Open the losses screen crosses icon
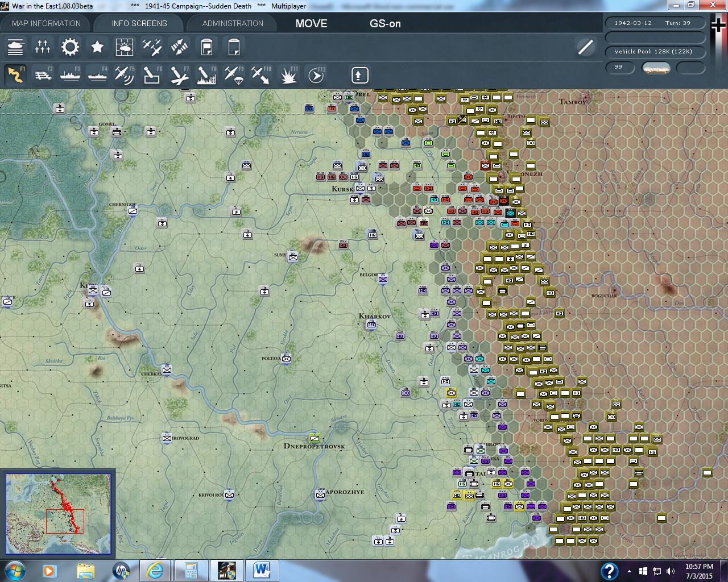 [43, 47]
